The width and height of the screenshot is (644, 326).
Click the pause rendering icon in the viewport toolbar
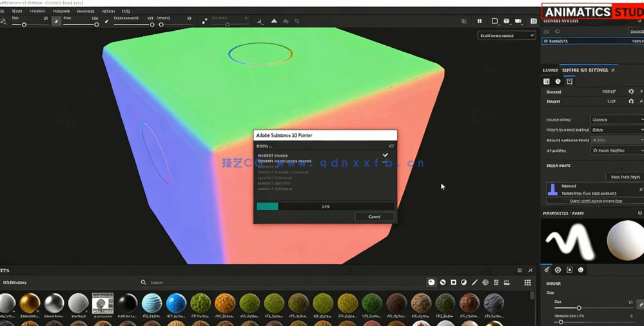(480, 21)
